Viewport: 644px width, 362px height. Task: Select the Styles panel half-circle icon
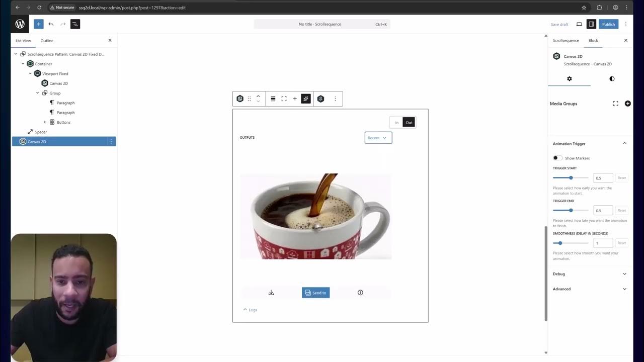612,78
